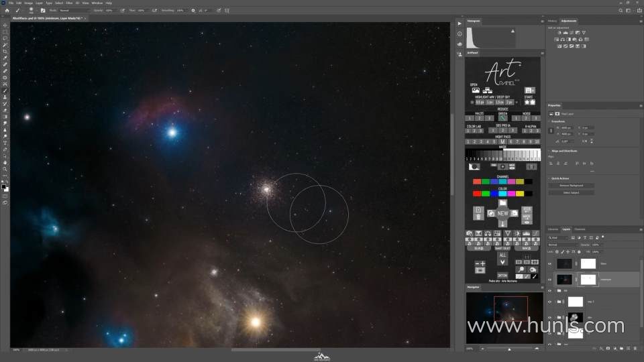Click the Remove Background quick action button
Image resolution: width=644 pixels, height=362 pixels.
click(x=572, y=186)
